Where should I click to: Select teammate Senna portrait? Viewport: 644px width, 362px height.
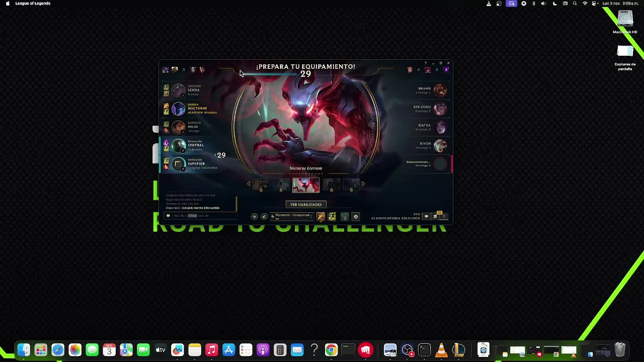pos(179,90)
